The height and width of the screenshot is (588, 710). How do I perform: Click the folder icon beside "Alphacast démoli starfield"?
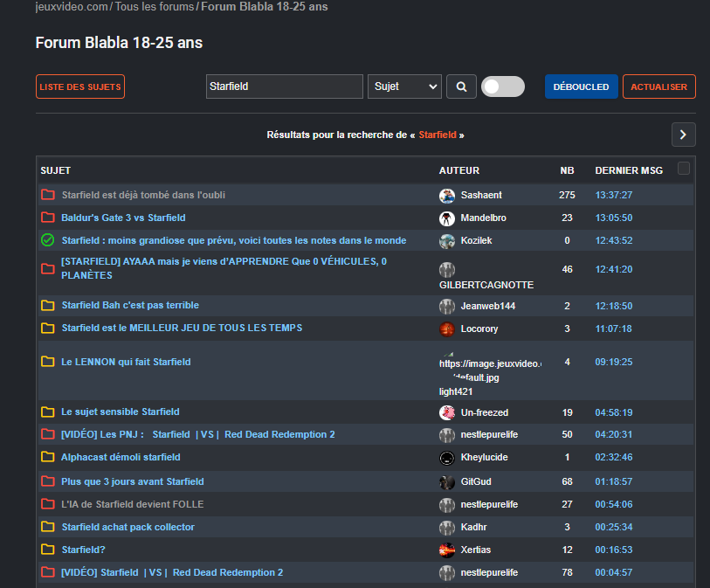coord(47,457)
